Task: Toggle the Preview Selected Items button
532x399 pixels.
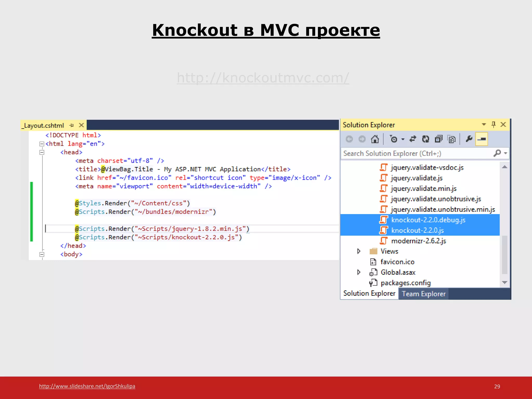Action: tap(481, 139)
